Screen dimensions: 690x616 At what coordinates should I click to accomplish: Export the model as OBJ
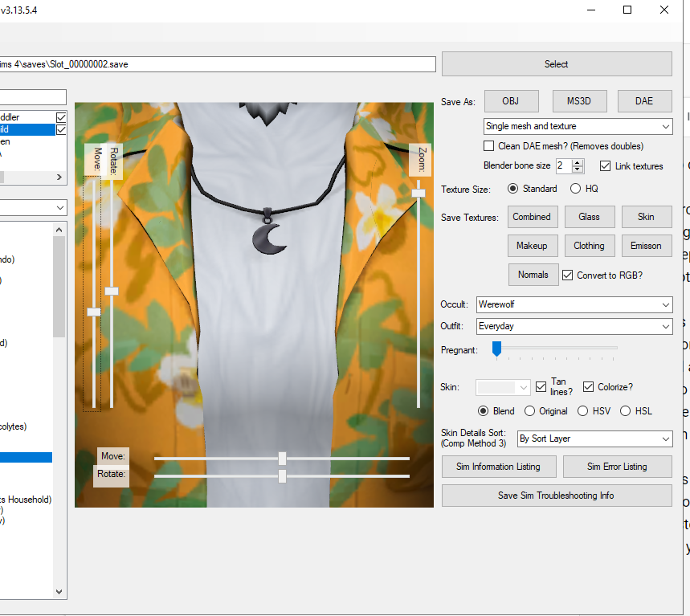(x=510, y=101)
